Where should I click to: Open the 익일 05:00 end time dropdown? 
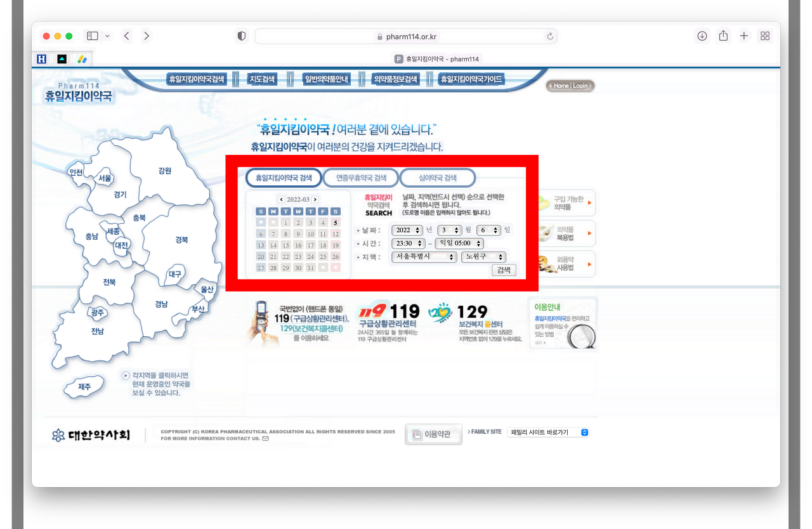point(459,244)
